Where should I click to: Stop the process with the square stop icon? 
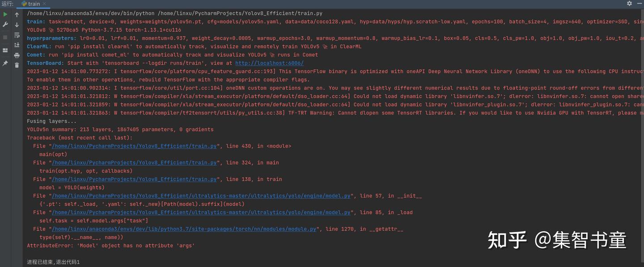point(5,38)
